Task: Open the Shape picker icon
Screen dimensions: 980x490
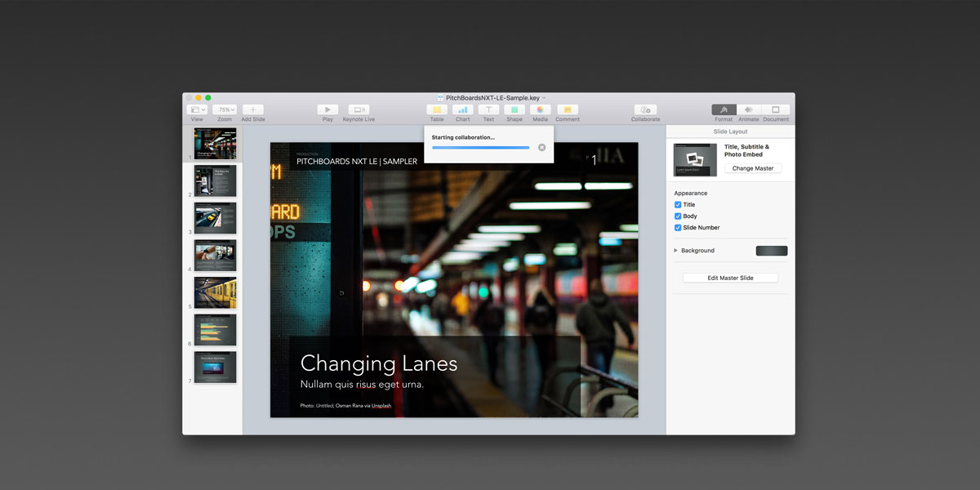Action: point(514,109)
